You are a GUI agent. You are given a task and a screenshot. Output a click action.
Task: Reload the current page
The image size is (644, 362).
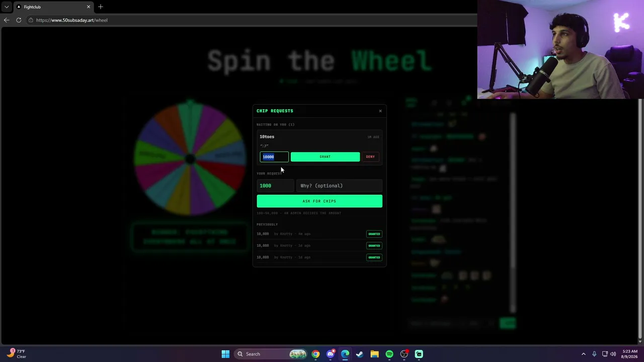point(19,20)
